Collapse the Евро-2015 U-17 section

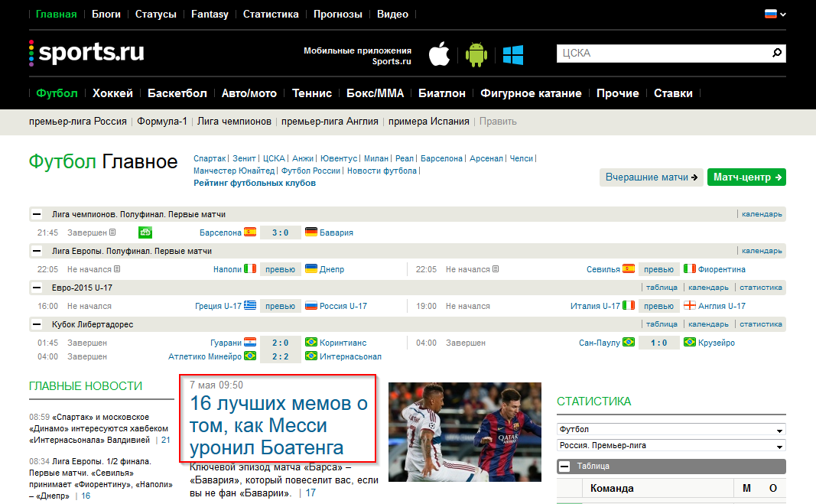pyautogui.click(x=37, y=288)
